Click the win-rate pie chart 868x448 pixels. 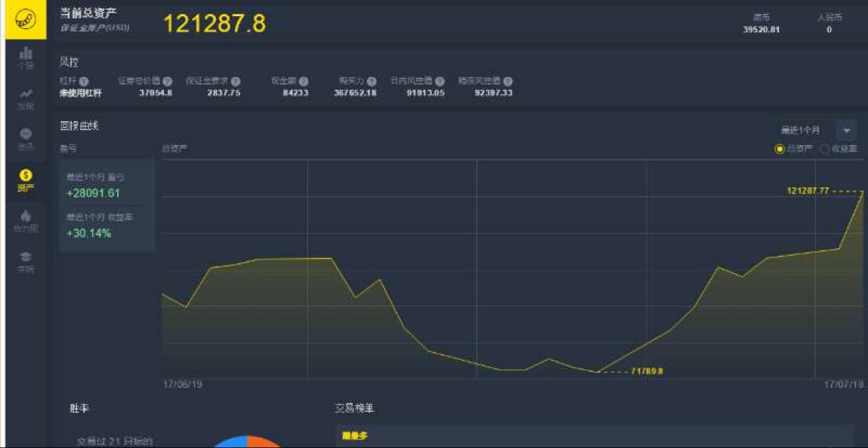tap(247, 442)
